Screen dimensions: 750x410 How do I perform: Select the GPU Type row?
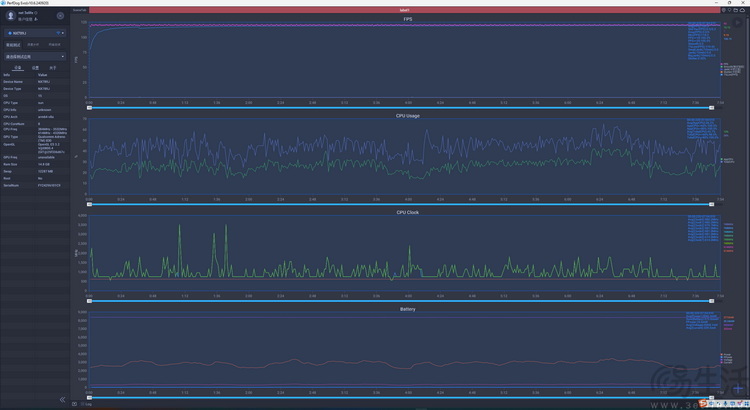[35, 138]
